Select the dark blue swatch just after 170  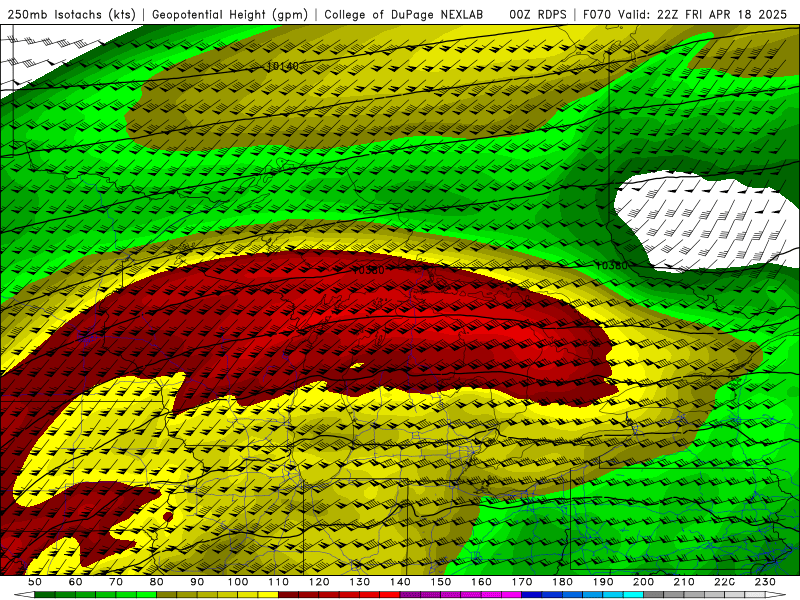click(x=532, y=595)
